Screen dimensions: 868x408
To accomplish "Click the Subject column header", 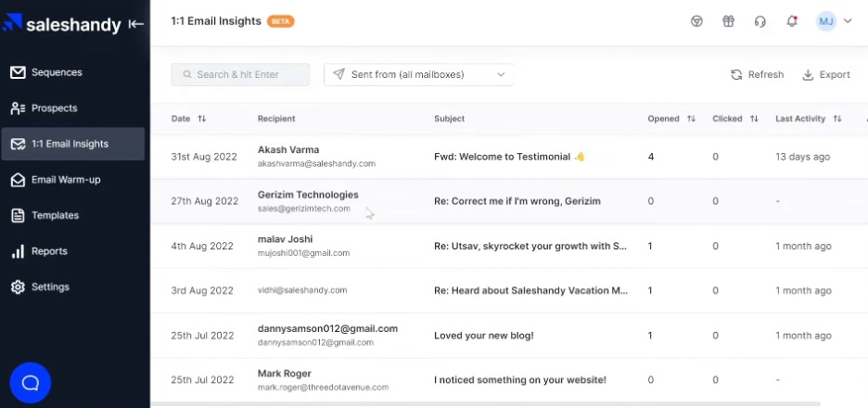I will tap(450, 119).
